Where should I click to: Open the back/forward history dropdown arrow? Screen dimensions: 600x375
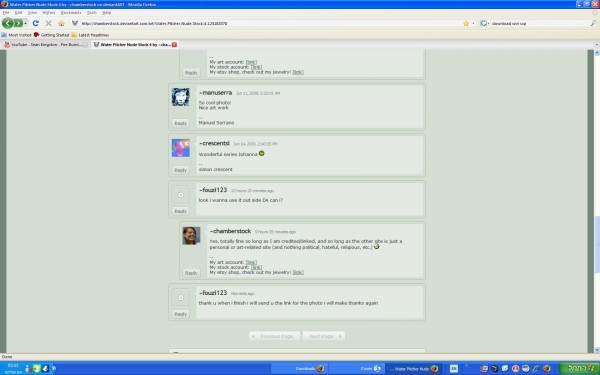[x=26, y=23]
